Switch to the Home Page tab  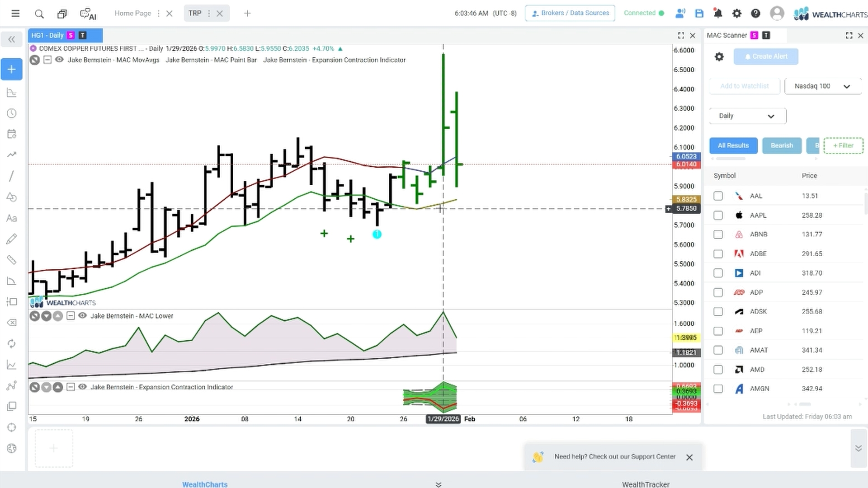coord(133,14)
